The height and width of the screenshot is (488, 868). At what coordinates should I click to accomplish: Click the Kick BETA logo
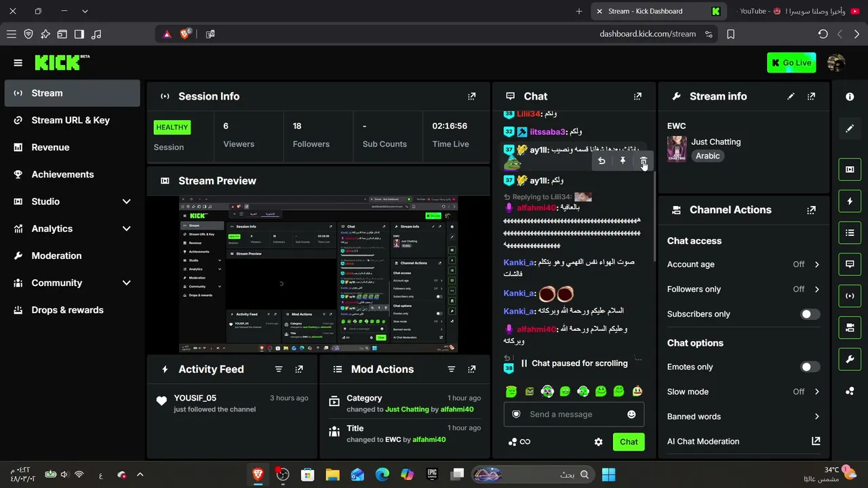(62, 62)
